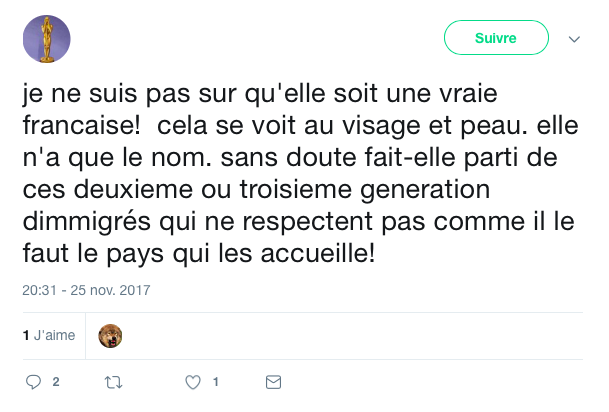Viewport: 609px width, 412px height.
Task: Send tweet via the envelope message icon
Action: pos(273,382)
